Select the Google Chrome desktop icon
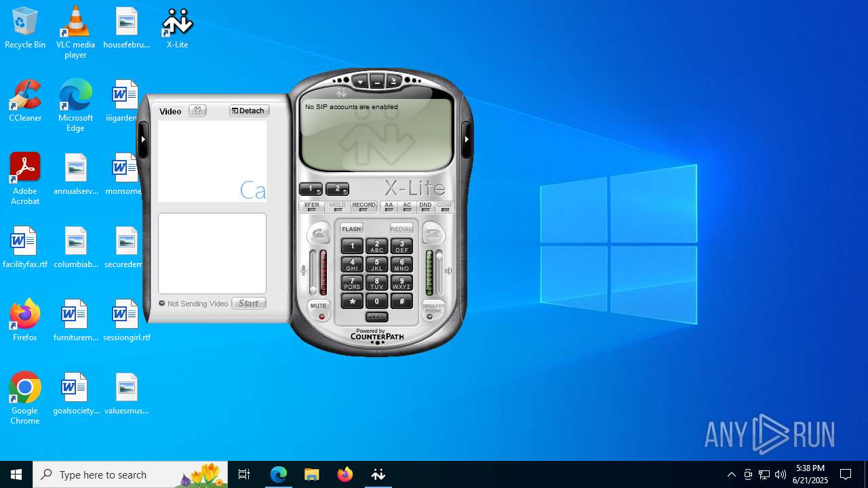 [x=25, y=399]
